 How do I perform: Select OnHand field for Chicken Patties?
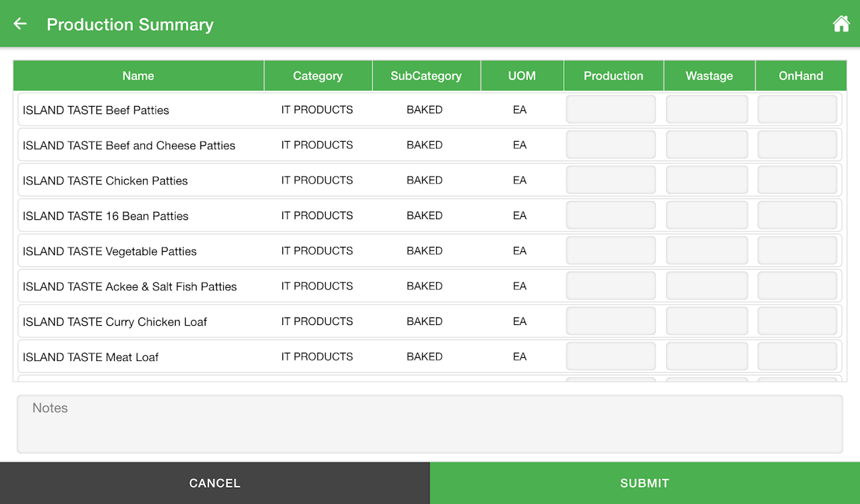coord(798,180)
